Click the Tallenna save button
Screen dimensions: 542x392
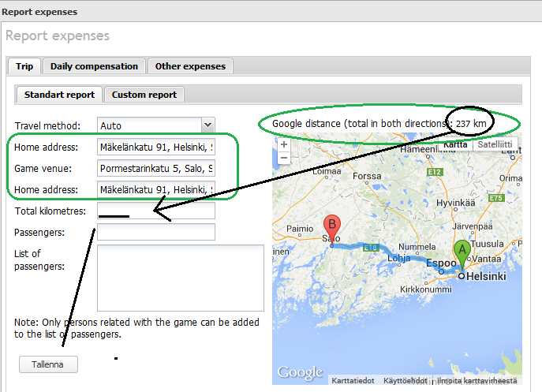coord(48,364)
